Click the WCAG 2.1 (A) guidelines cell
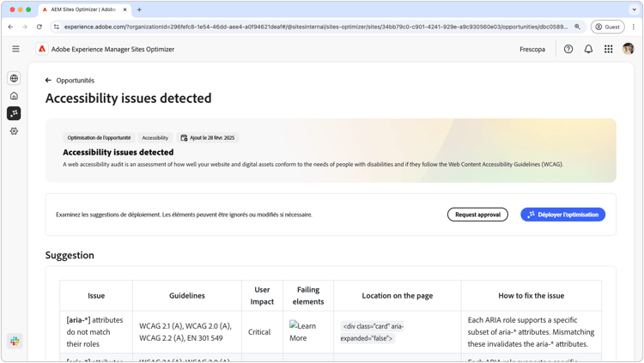 (x=185, y=332)
